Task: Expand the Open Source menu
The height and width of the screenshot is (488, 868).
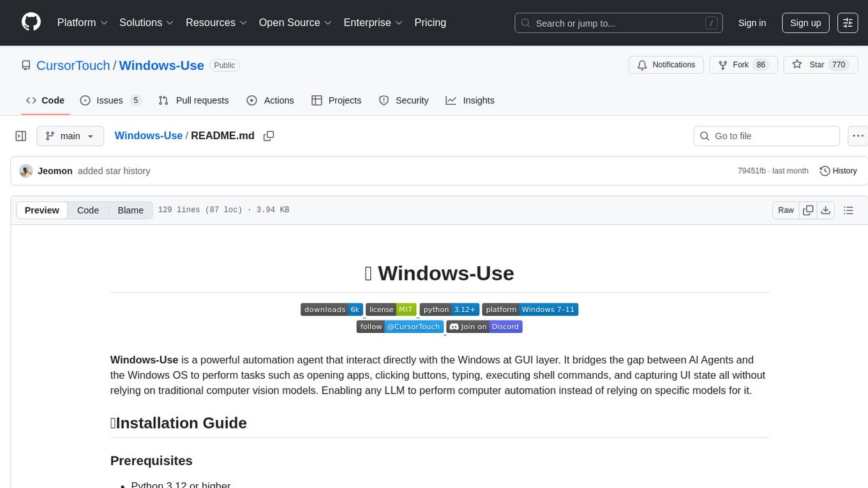Action: [295, 22]
